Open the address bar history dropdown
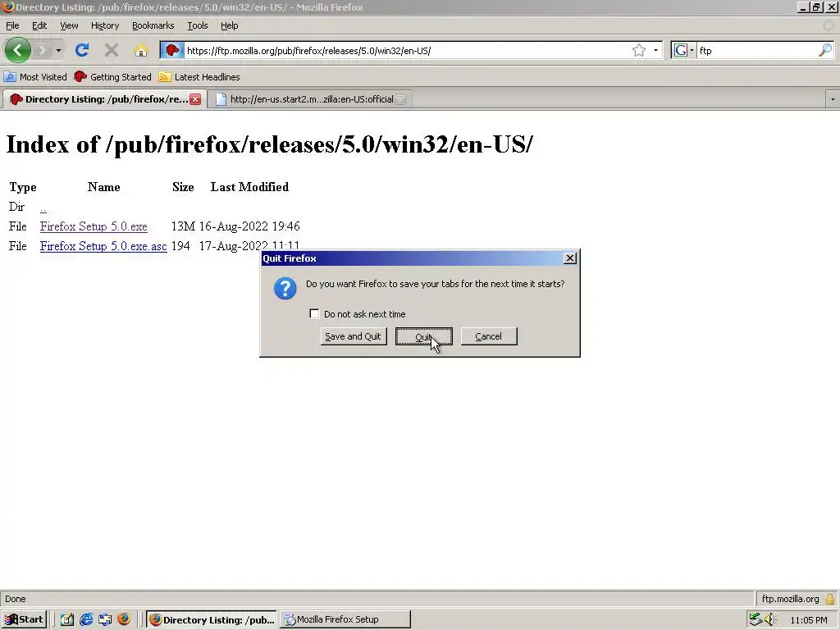 point(655,50)
